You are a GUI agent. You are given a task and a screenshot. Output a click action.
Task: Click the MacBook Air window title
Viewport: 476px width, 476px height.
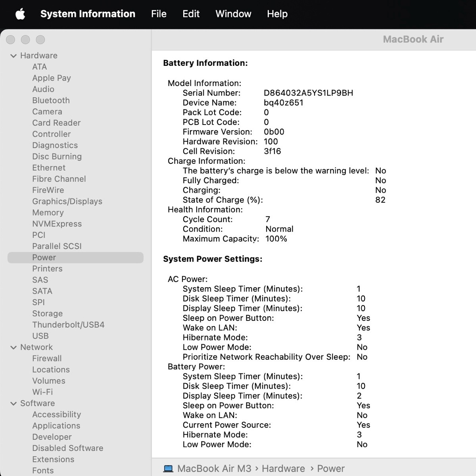click(x=413, y=39)
